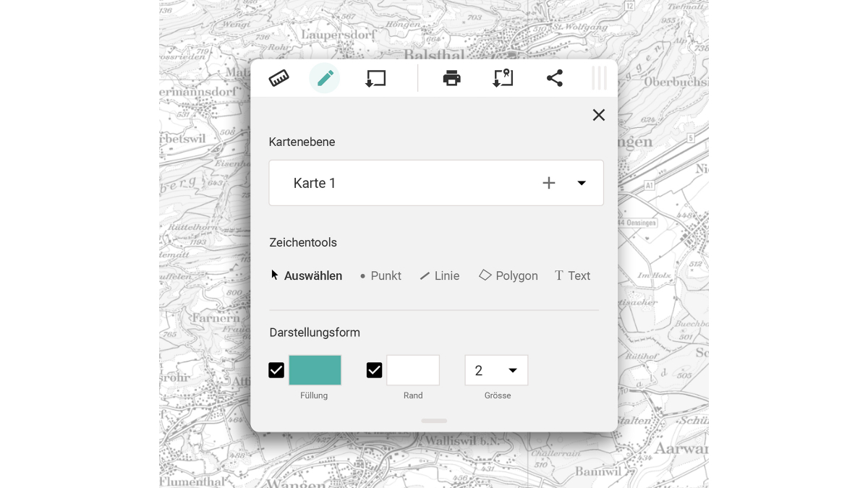Click the panel bottom grab handle

(434, 421)
